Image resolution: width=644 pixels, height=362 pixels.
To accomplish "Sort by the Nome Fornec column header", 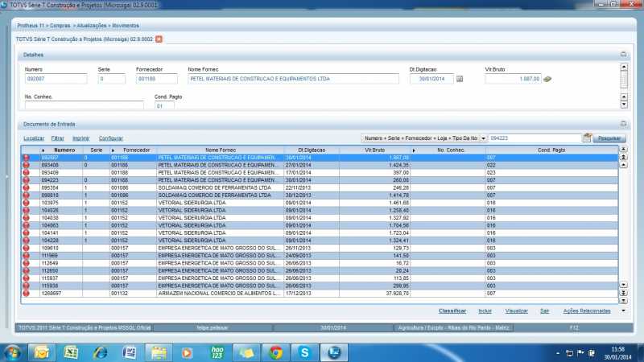I will (221, 150).
